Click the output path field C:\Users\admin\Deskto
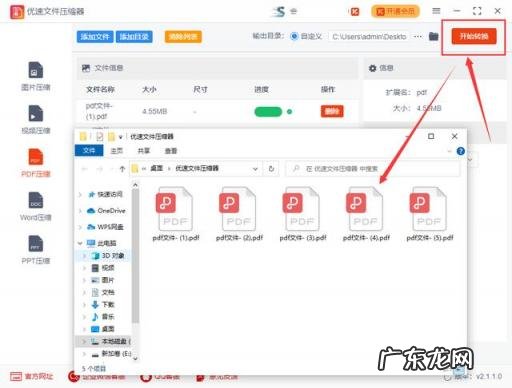This screenshot has height=388, width=512. (369, 37)
